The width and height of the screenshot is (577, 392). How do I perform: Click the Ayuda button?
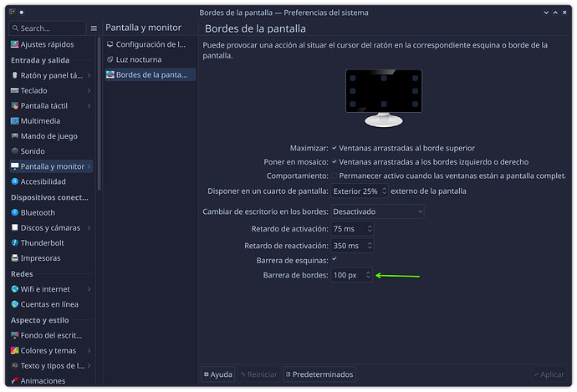click(218, 374)
